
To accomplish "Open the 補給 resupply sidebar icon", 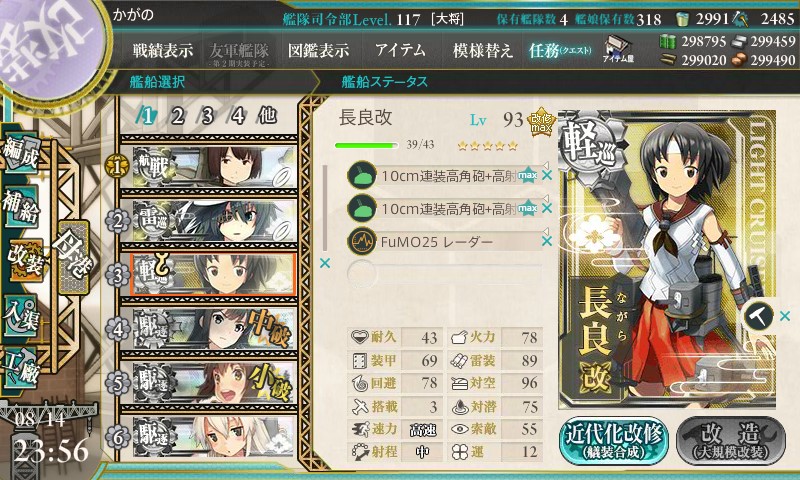I will 21,206.
